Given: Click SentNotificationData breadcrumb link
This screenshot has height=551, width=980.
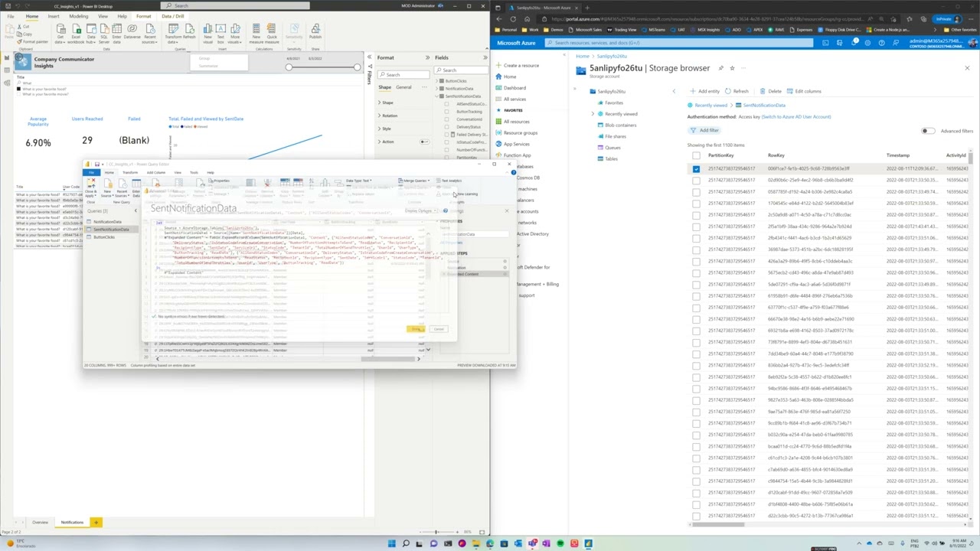Looking at the screenshot, I should point(763,105).
